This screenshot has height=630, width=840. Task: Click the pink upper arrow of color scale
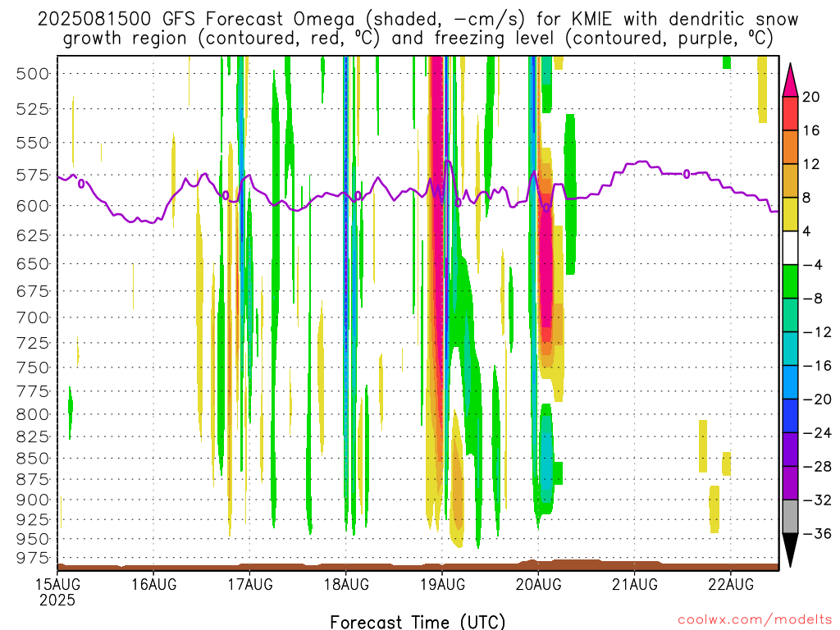pyautogui.click(x=790, y=80)
